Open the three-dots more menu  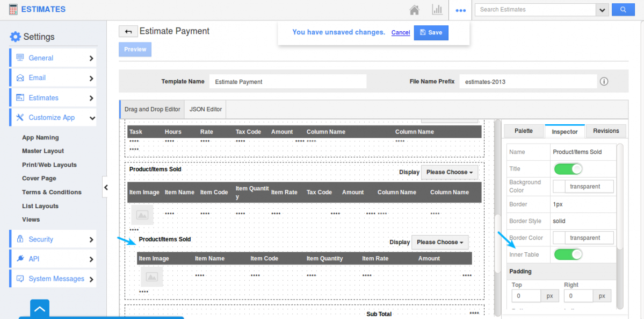(461, 10)
